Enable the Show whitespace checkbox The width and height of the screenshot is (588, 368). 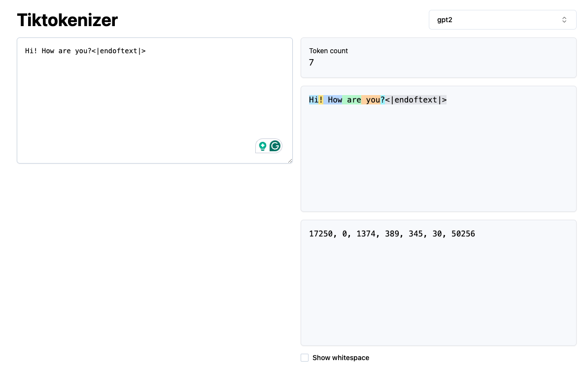coord(305,358)
